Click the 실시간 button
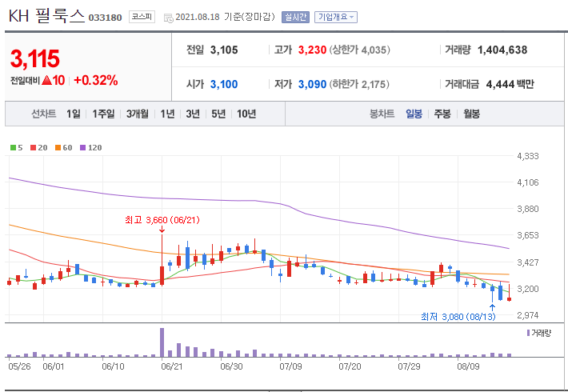Image resolution: width=568 pixels, height=392 pixels. (x=295, y=17)
